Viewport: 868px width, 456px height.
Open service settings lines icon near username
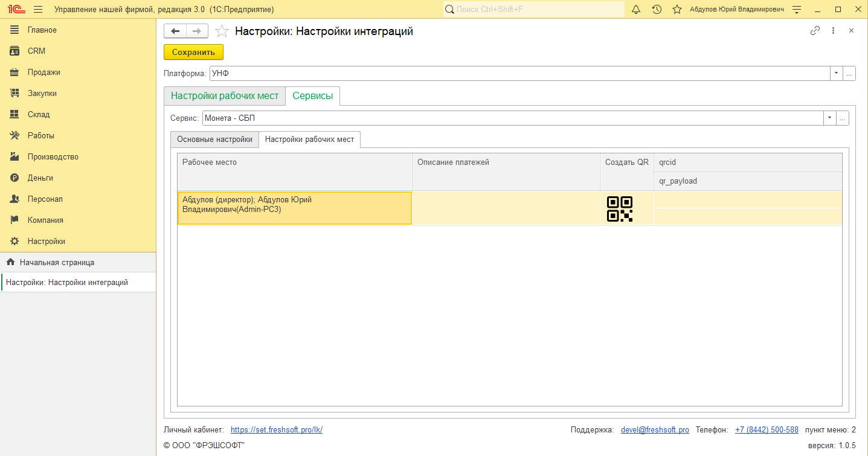pyautogui.click(x=797, y=9)
